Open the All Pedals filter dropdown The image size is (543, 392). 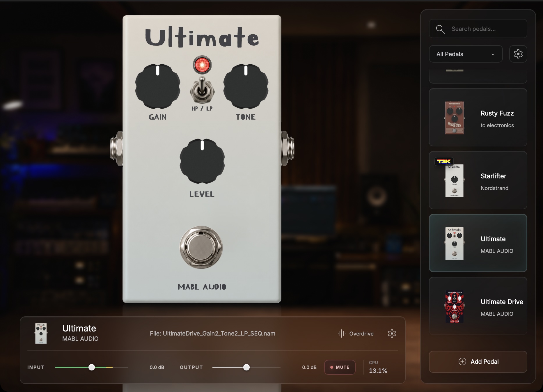coord(466,54)
